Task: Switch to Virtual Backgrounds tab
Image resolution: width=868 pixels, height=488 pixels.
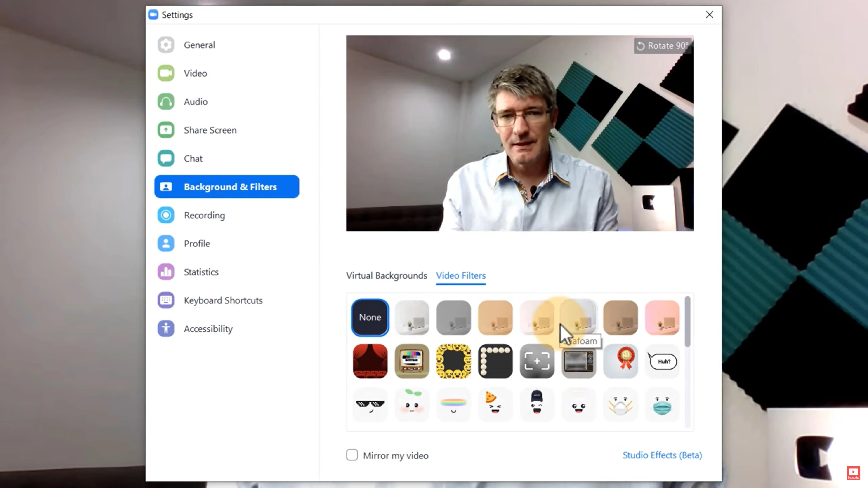Action: [x=386, y=275]
